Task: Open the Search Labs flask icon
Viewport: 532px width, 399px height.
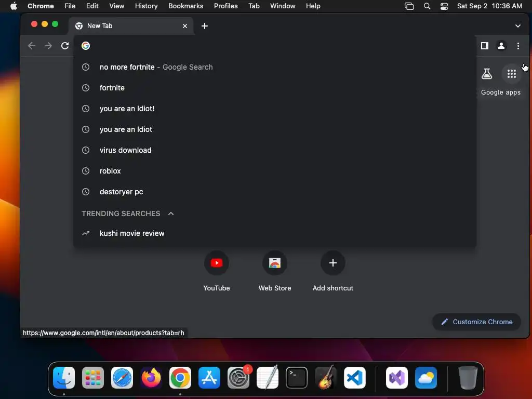Action: 486,74
